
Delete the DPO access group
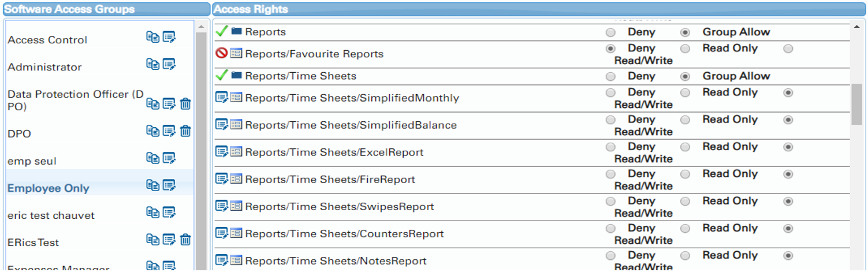[185, 131]
